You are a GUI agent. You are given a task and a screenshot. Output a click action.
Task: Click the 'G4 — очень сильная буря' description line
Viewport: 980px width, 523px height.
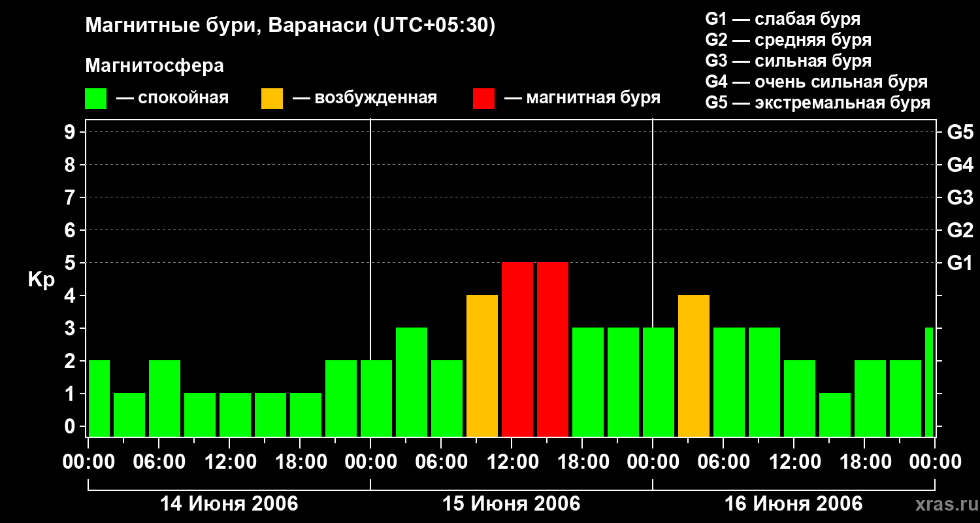tap(817, 82)
